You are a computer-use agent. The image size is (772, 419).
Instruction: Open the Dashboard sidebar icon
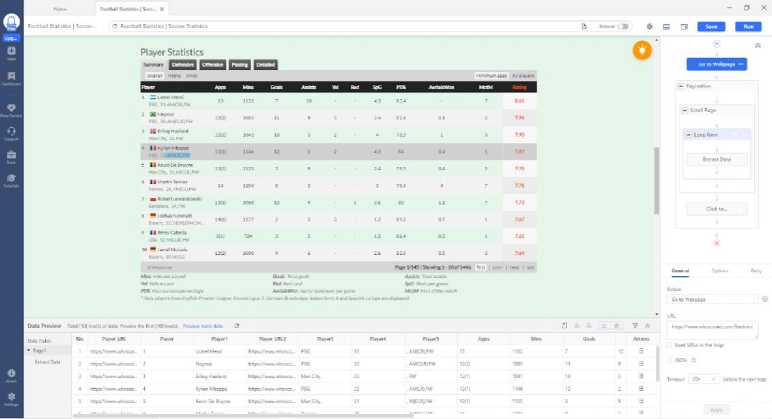point(11,76)
